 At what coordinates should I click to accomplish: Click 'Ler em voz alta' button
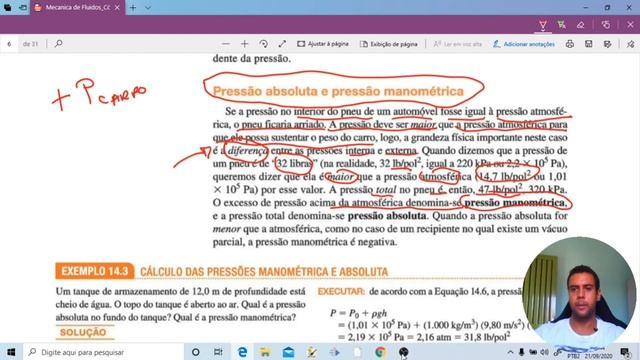pyautogui.click(x=458, y=44)
